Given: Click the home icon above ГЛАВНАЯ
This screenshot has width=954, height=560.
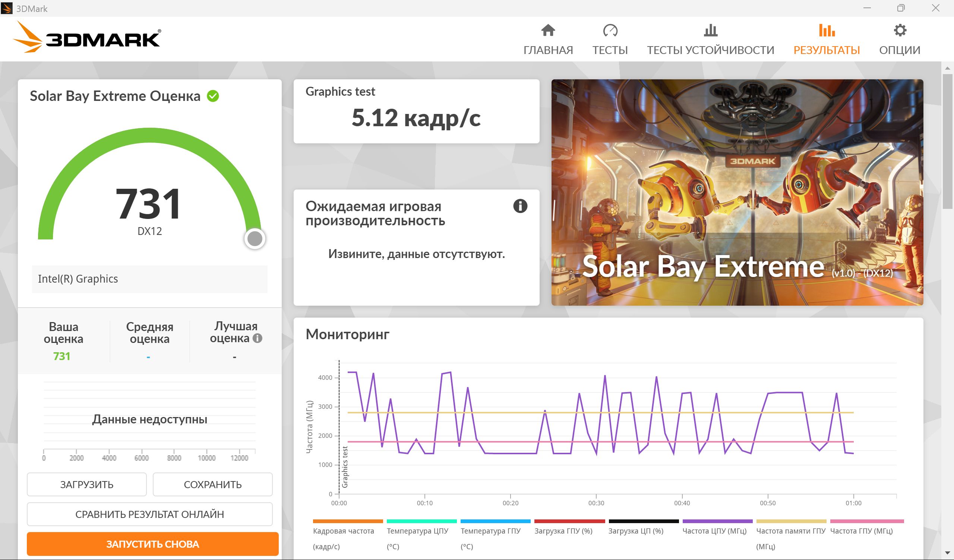Looking at the screenshot, I should pyautogui.click(x=548, y=30).
